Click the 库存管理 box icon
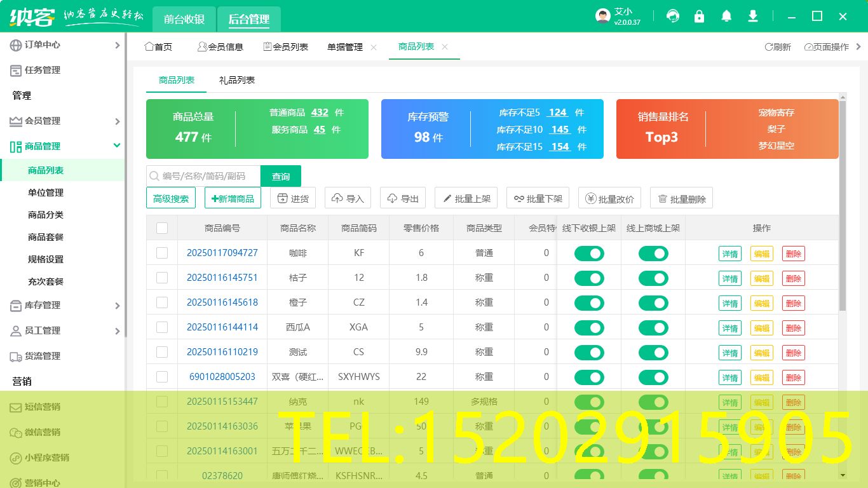Image resolution: width=868 pixels, height=488 pixels. pos(16,306)
